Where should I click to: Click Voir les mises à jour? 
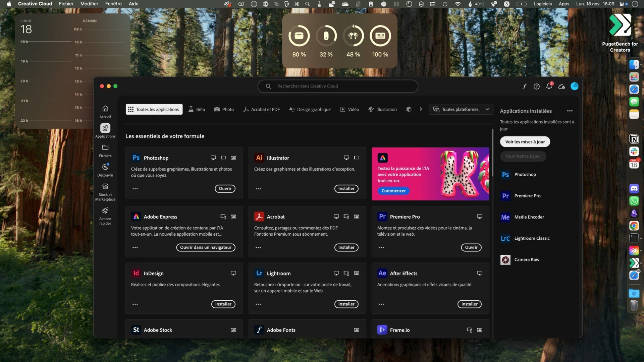(x=525, y=142)
